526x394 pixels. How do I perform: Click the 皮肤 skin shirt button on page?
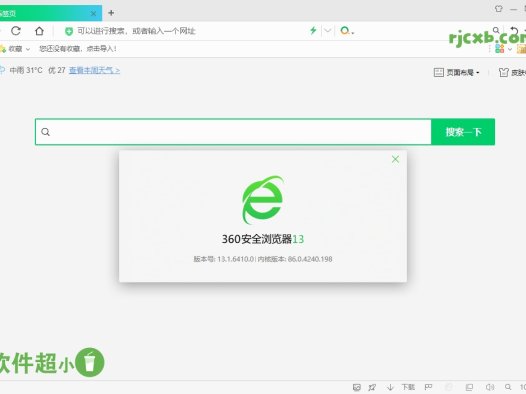[512, 72]
